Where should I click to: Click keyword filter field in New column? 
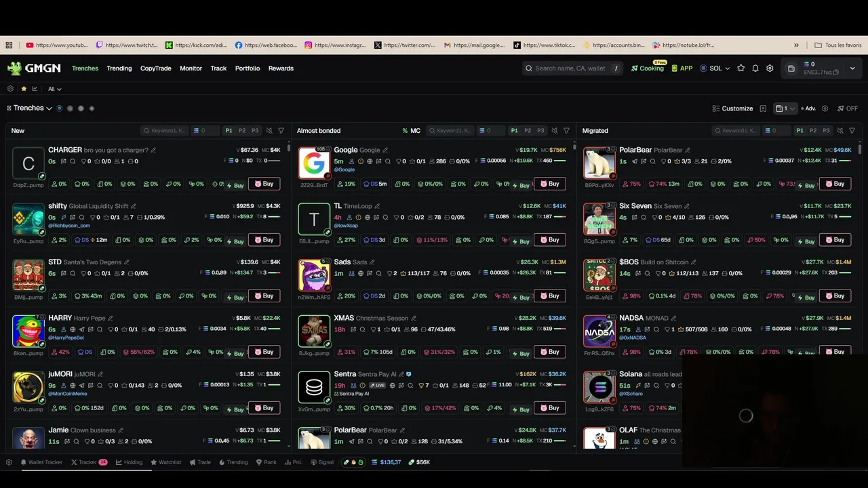tap(164, 131)
